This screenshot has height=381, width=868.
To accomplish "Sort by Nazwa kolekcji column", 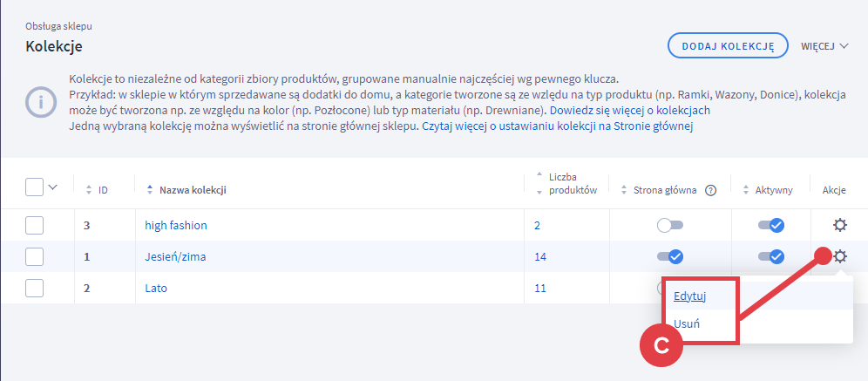I will point(186,190).
